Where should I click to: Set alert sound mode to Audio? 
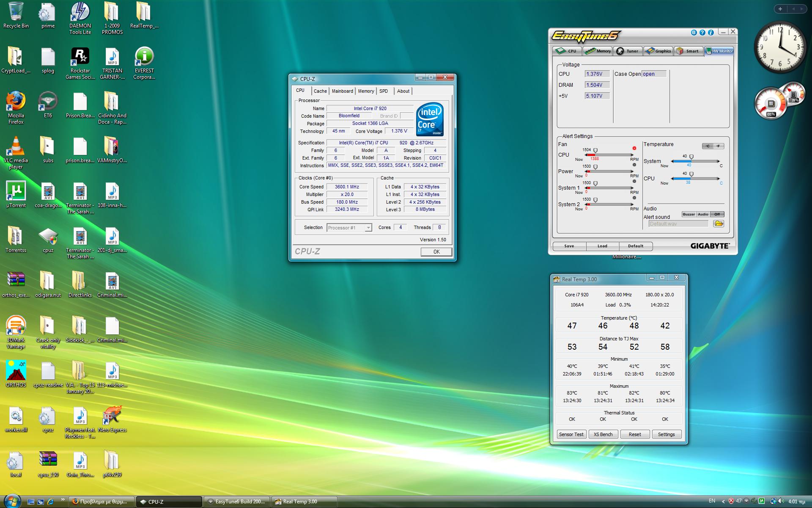(x=703, y=214)
